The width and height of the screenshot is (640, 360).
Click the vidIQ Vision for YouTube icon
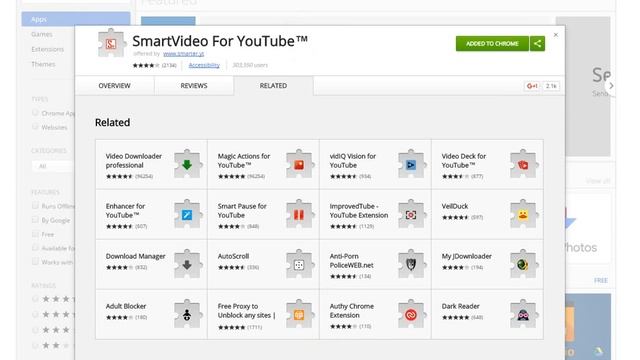(411, 164)
